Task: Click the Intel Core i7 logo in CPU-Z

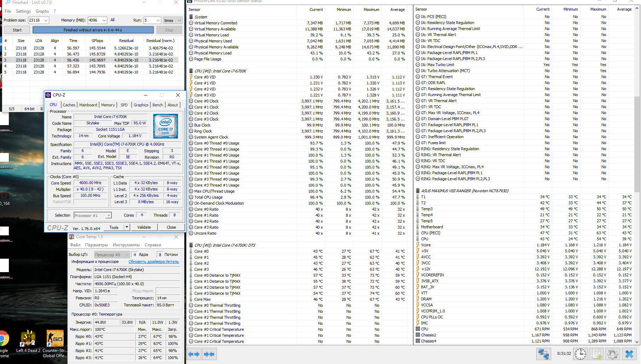Action: [166, 126]
